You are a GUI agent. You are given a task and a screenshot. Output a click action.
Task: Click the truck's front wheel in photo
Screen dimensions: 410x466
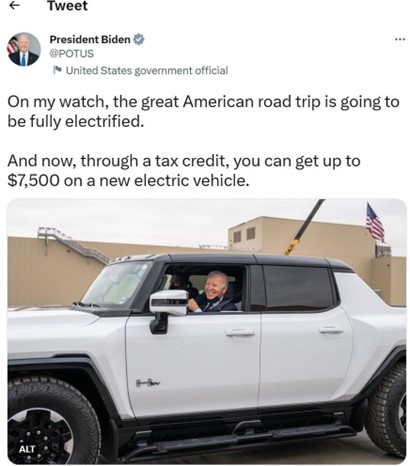tap(50, 422)
